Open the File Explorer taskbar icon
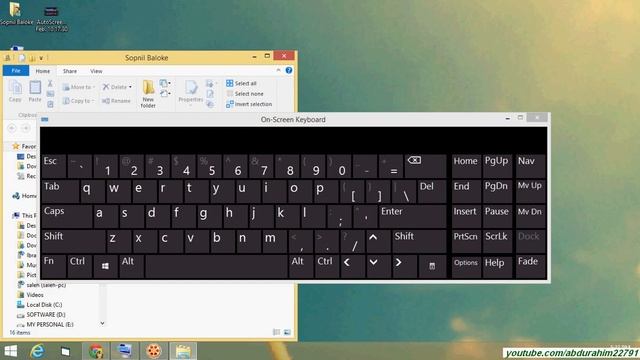640x360 pixels. click(183, 351)
